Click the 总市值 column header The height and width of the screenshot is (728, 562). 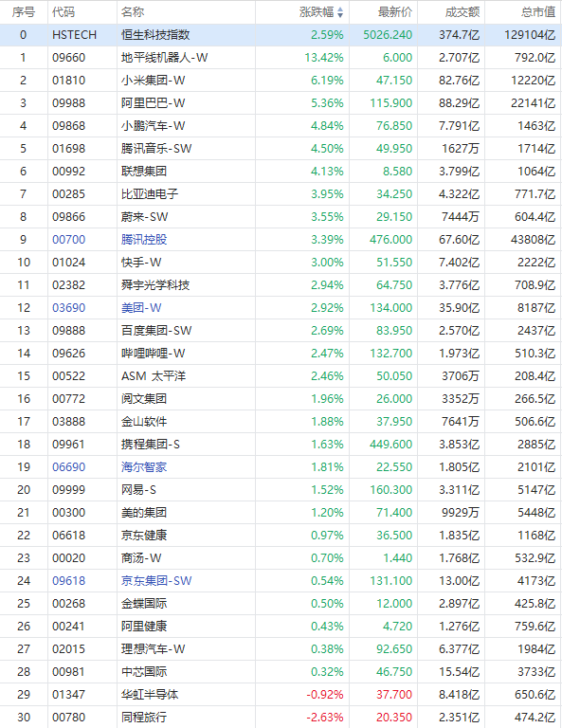pyautogui.click(x=538, y=12)
